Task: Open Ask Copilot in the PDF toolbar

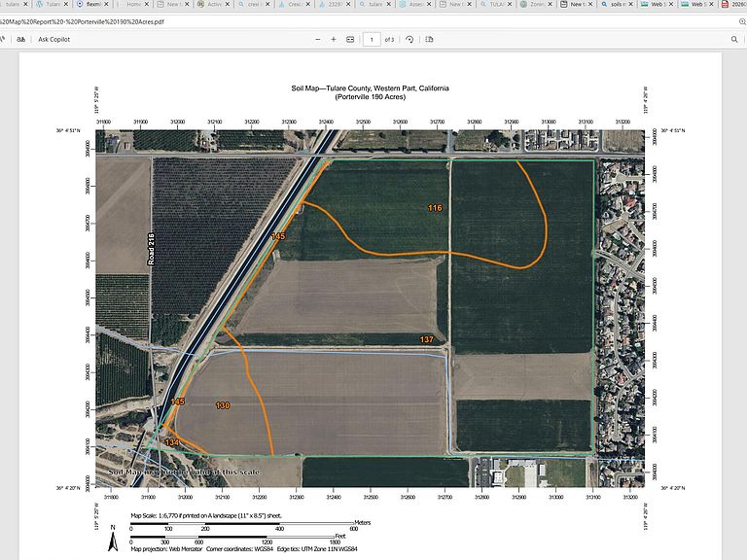Action: click(53, 40)
